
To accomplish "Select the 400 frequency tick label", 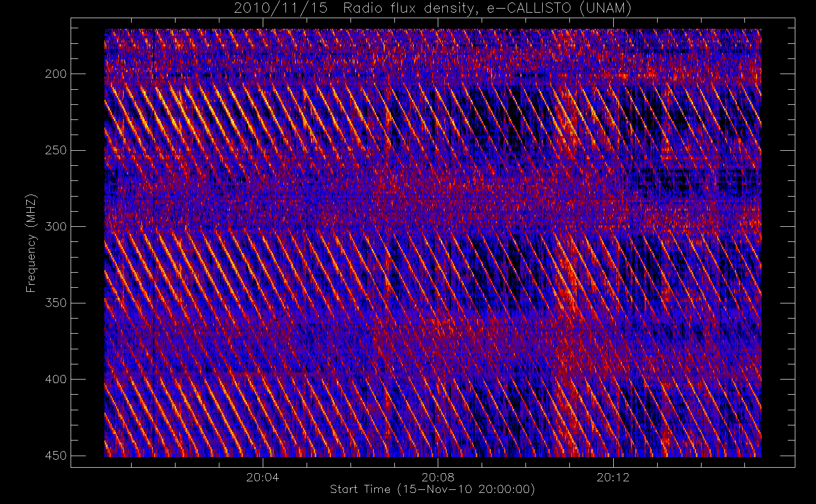I will click(x=56, y=379).
